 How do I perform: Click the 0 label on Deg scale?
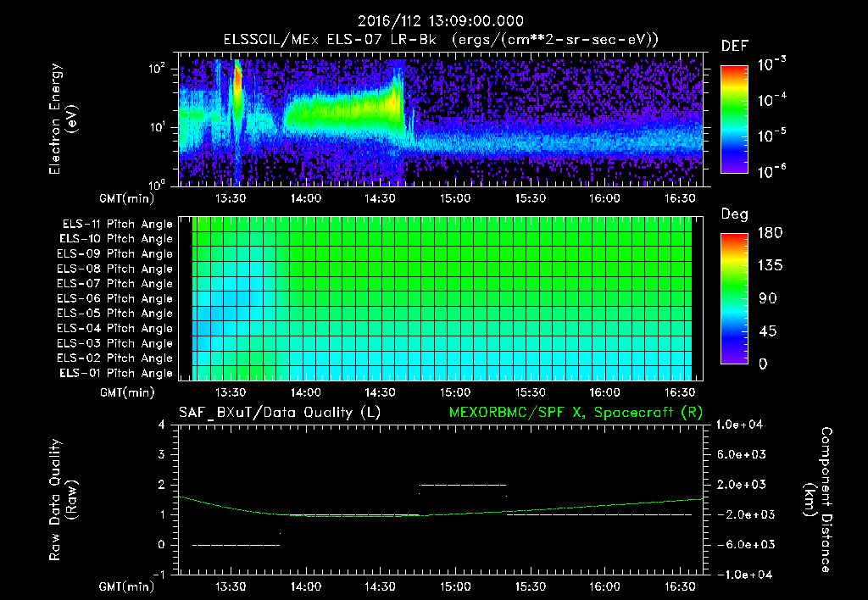click(x=764, y=364)
